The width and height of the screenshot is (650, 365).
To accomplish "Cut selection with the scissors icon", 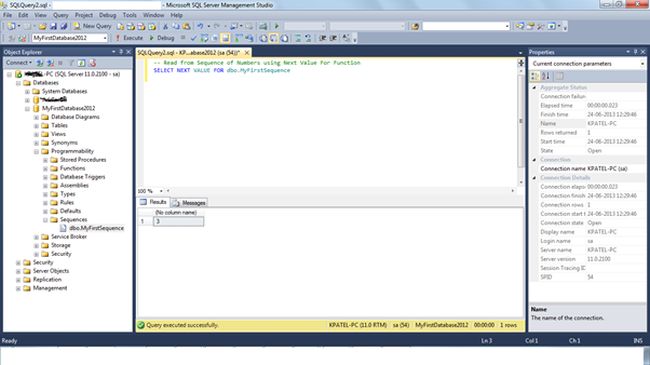I will (165, 26).
